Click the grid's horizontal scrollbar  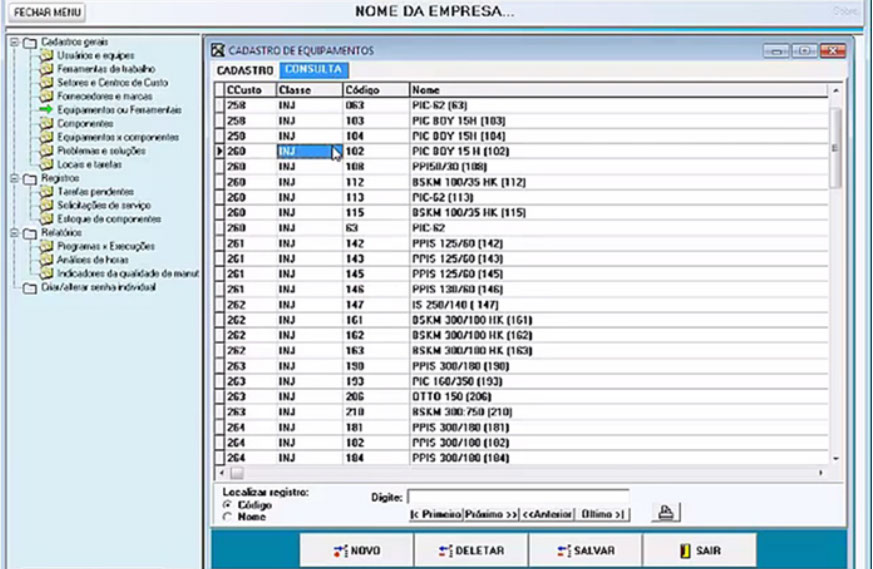[x=520, y=472]
